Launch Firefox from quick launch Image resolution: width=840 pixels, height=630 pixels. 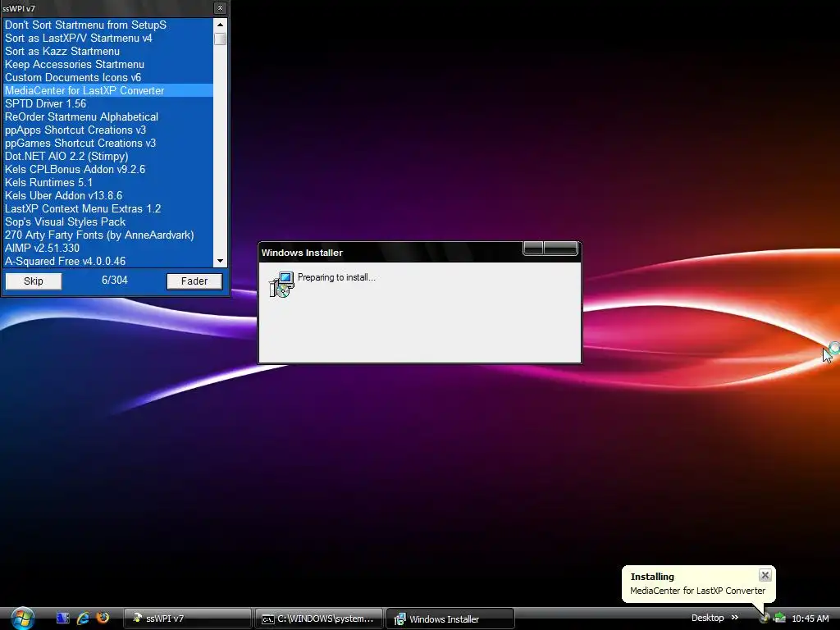[103, 618]
